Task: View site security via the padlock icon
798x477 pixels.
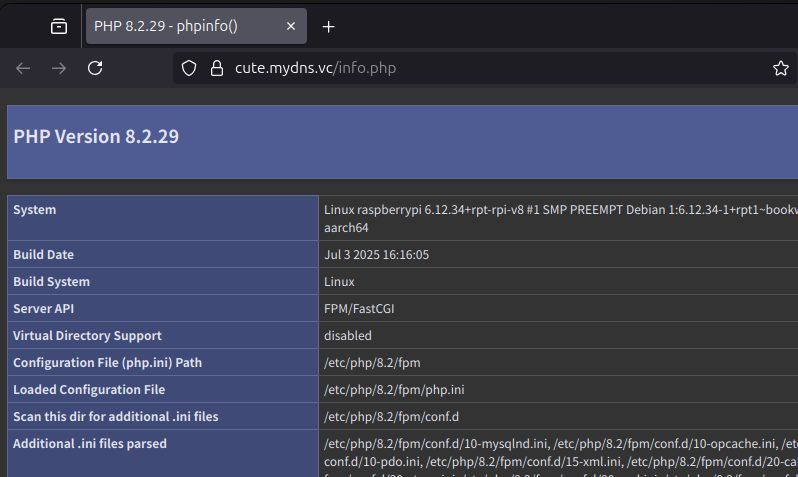Action: (217, 68)
